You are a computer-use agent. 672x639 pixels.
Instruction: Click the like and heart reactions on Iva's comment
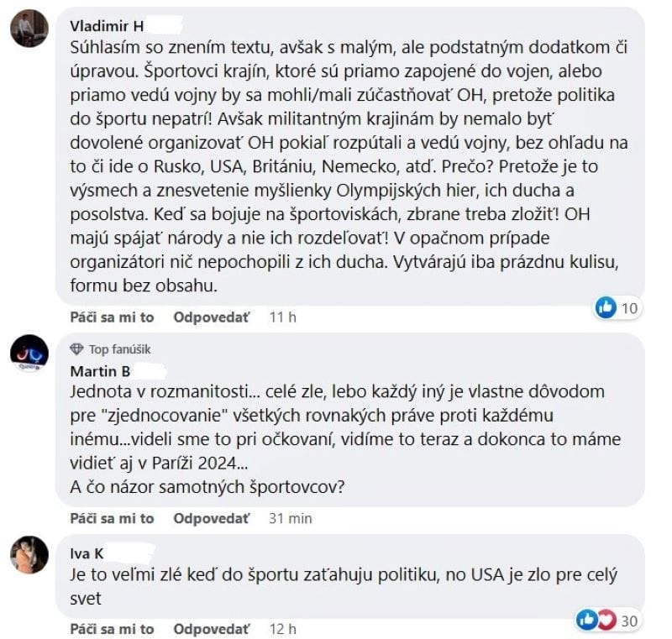(x=596, y=620)
